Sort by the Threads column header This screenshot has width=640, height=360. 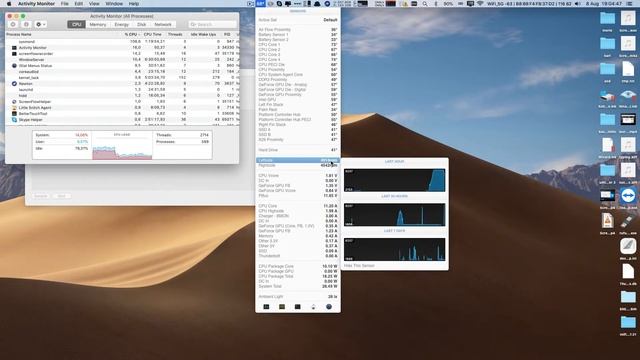tap(175, 34)
